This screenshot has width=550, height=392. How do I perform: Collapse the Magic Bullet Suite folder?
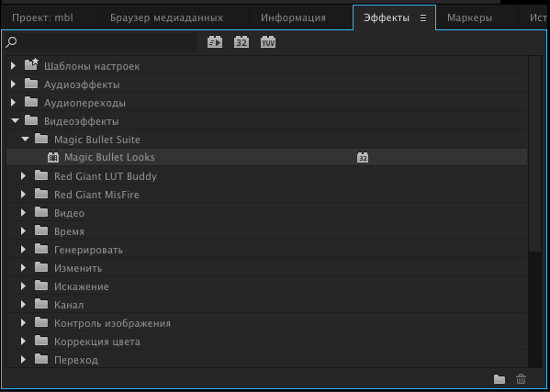pos(25,140)
